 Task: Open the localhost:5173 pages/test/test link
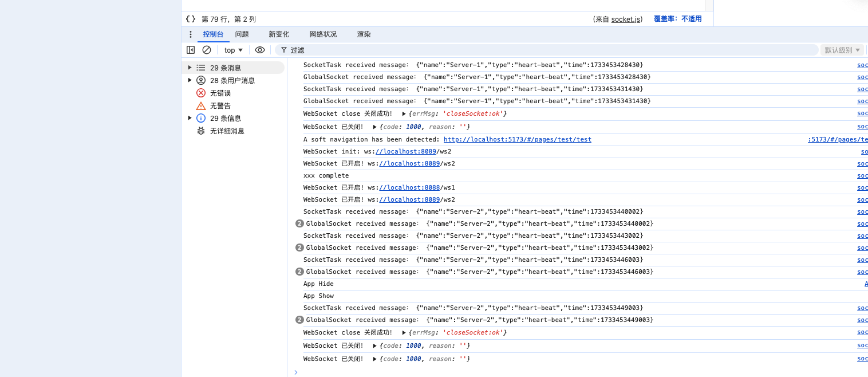pos(517,139)
